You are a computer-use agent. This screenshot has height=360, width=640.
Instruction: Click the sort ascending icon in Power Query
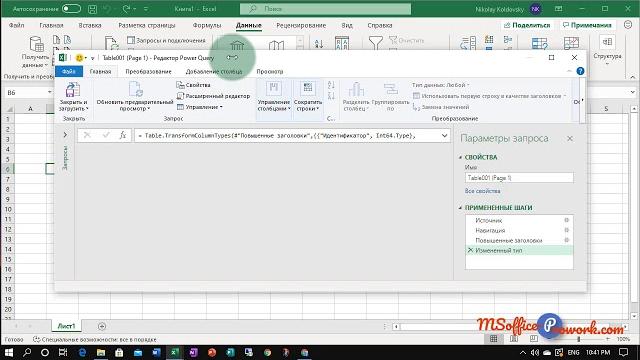(331, 85)
